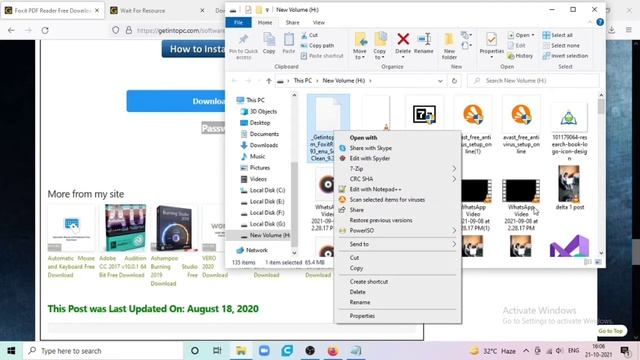Expand address bar history dropdown
The height and width of the screenshot is (360, 640).
click(440, 81)
